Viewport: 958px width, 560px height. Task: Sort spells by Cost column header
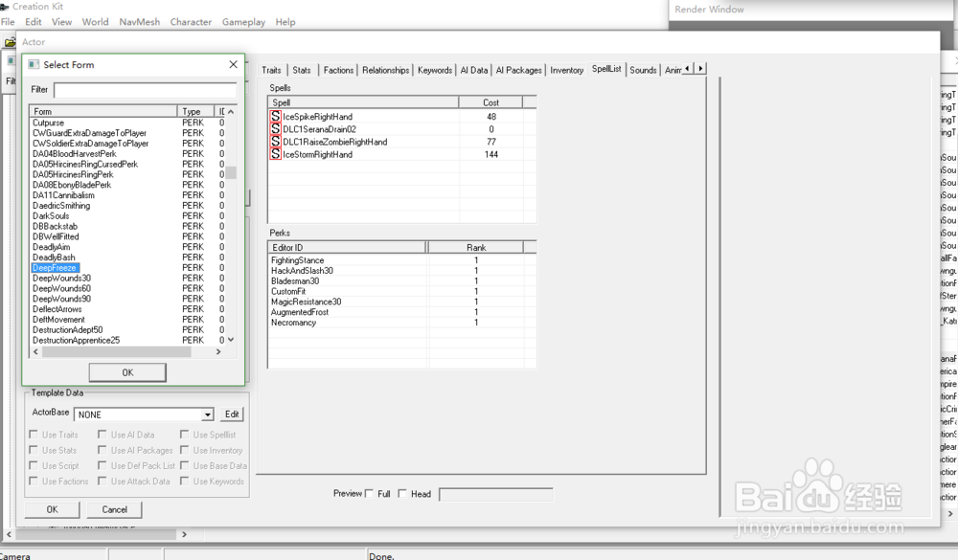490,102
